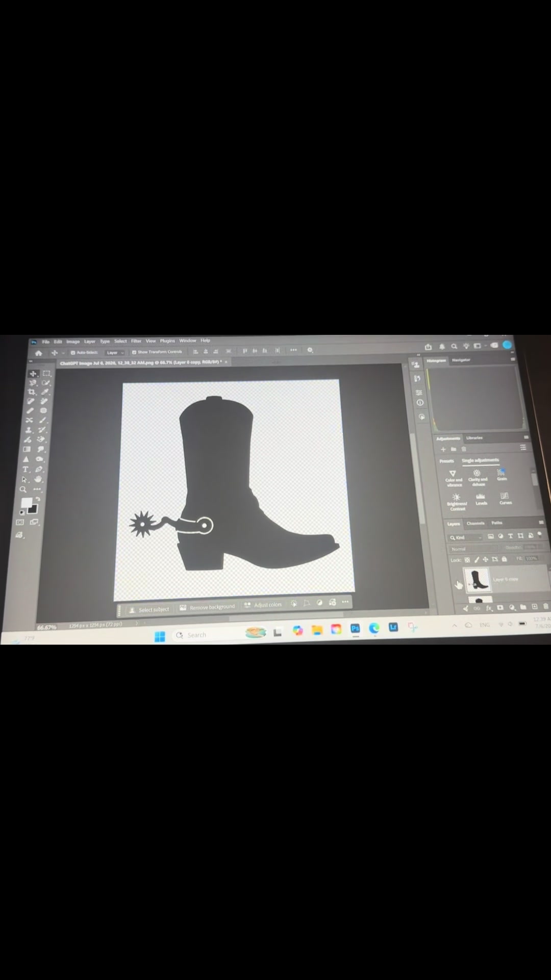Add a Brightness/Contrast adjustment
Image resolution: width=551 pixels, height=980 pixels.
tap(457, 502)
